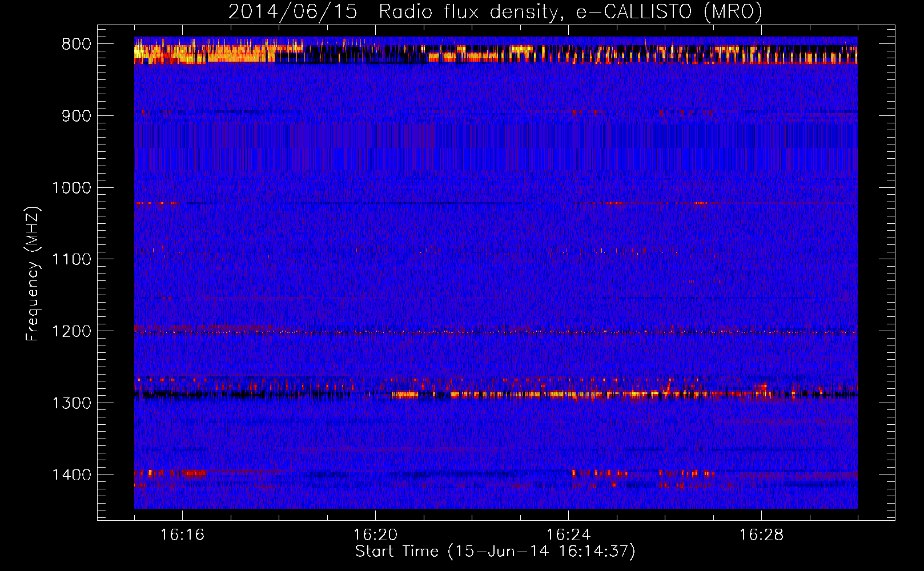This screenshot has height=571, width=924.
Task: Click the 1400 frequency tick label
Action: (x=72, y=475)
